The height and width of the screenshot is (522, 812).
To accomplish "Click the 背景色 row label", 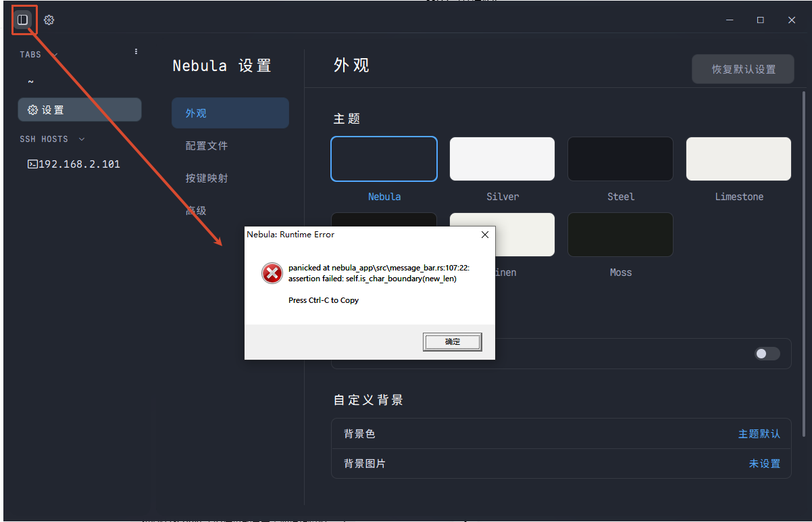I will 359,434.
